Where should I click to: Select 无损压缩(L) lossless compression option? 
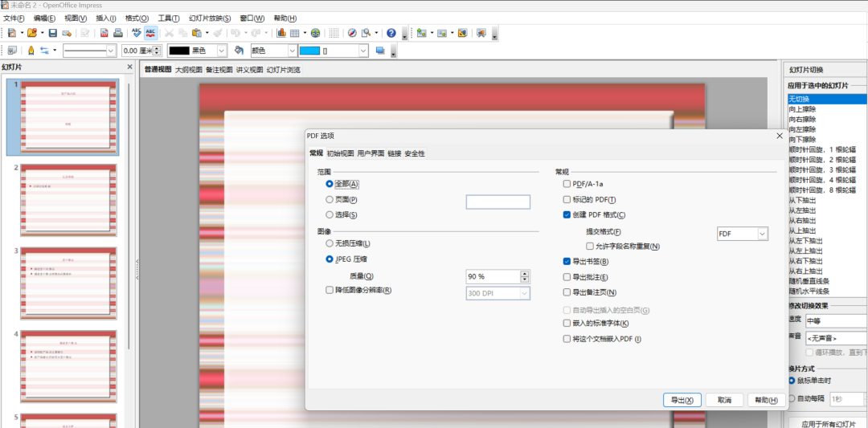pos(329,243)
